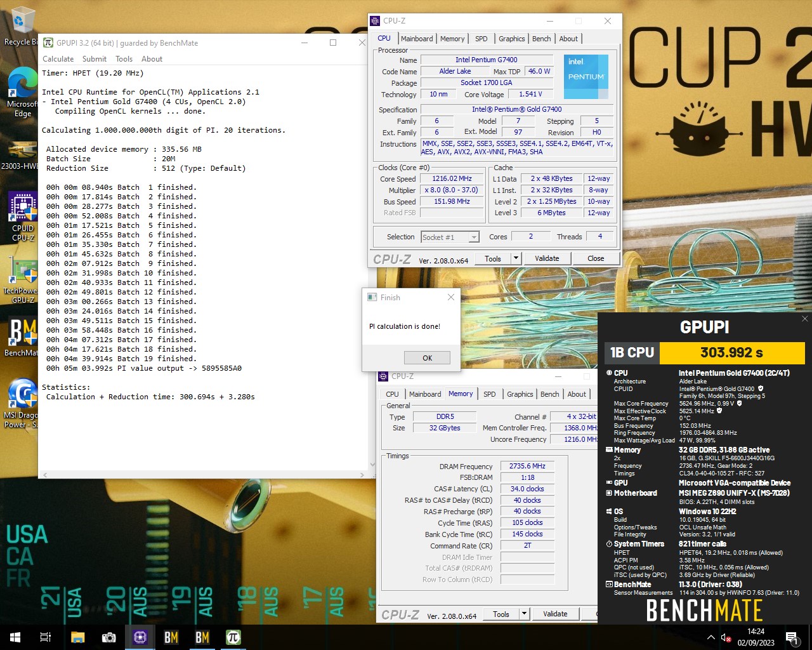The image size is (812, 650).
Task: Click the camera screenshot taskbar icon
Action: click(108, 637)
